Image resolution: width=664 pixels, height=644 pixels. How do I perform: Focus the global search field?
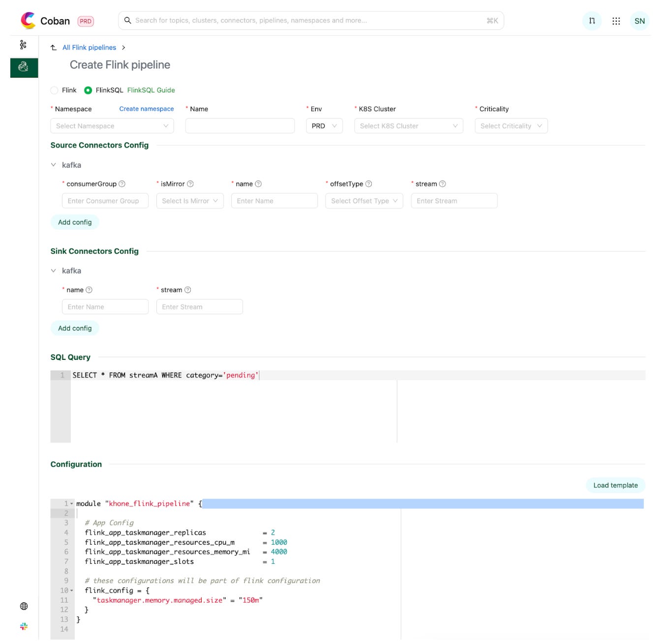pos(311,21)
